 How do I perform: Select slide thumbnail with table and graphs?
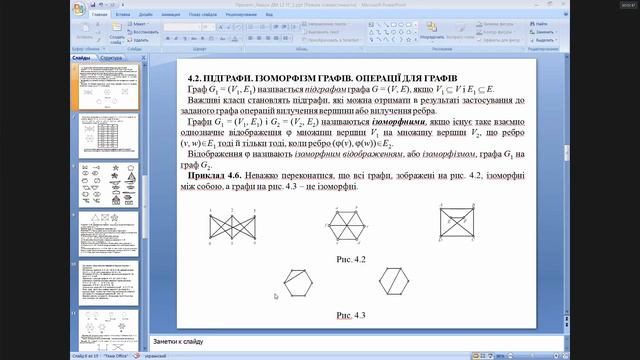109,136
